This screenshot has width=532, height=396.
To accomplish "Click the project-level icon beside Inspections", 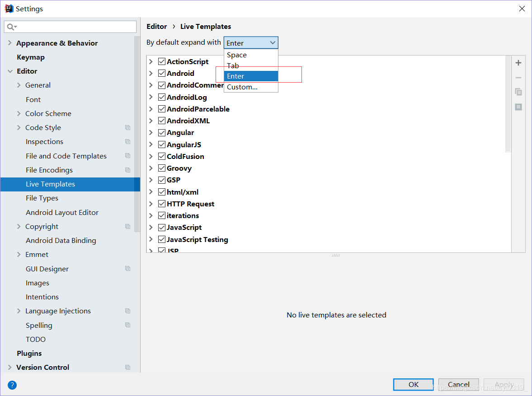I will [x=127, y=142].
